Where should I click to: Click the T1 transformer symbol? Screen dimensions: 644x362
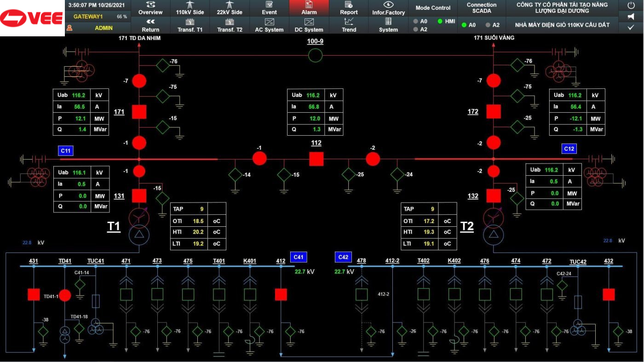pyautogui.click(x=139, y=225)
